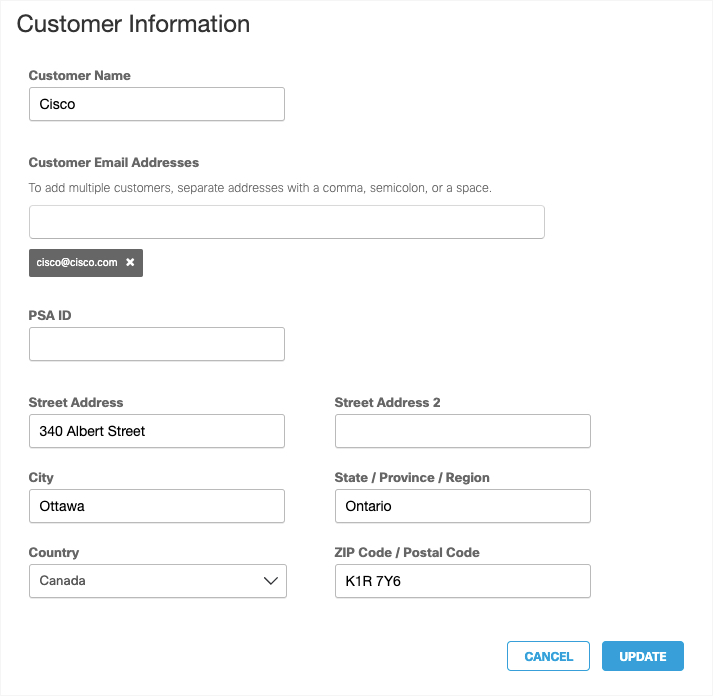
Task: Edit the Street Address field
Action: [x=157, y=431]
